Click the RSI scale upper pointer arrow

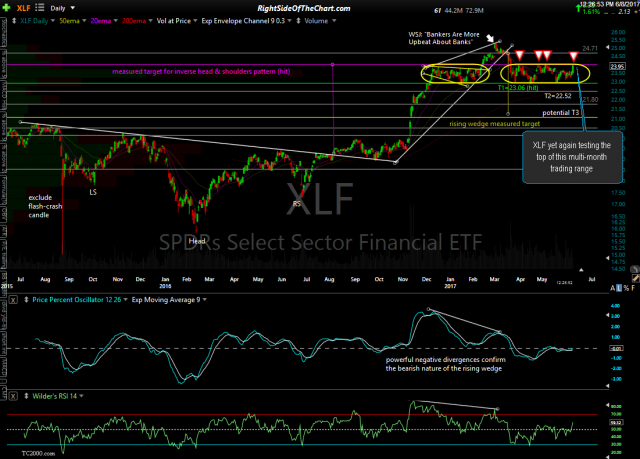coord(608,406)
